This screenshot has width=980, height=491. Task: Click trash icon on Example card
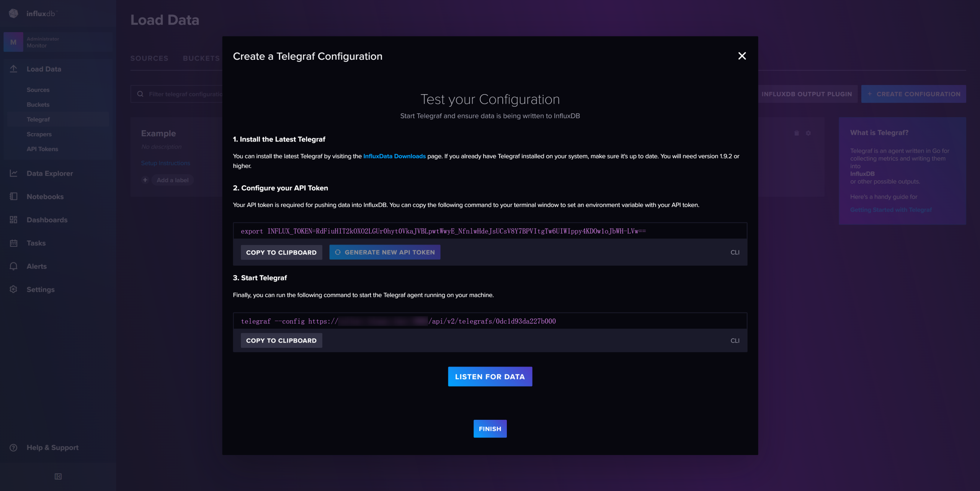(x=797, y=133)
